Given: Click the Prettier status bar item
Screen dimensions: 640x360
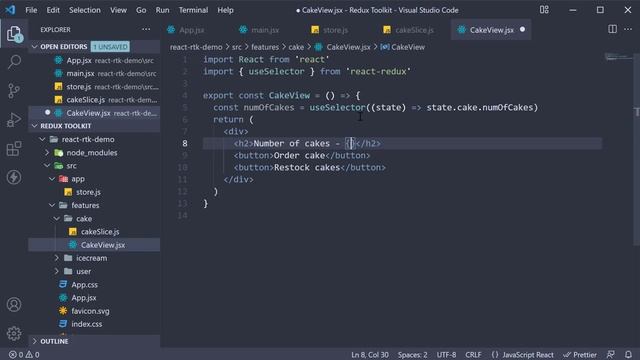Looking at the screenshot, I should pyautogui.click(x=580, y=355).
